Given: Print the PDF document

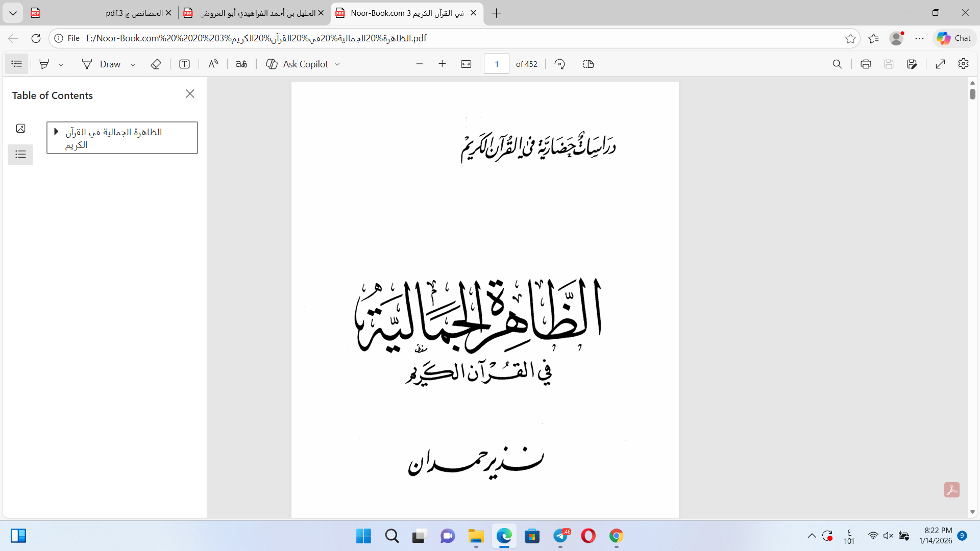Looking at the screenshot, I should (x=866, y=64).
